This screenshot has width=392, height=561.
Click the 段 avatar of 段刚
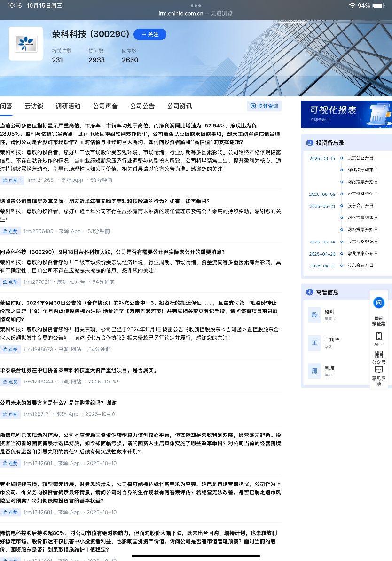coord(314,315)
